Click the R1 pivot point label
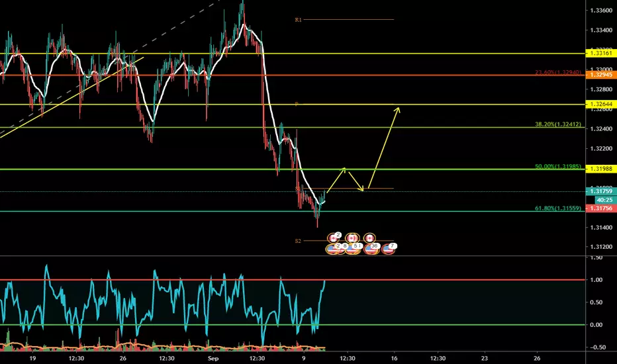The height and width of the screenshot is (364, 617). [x=299, y=20]
